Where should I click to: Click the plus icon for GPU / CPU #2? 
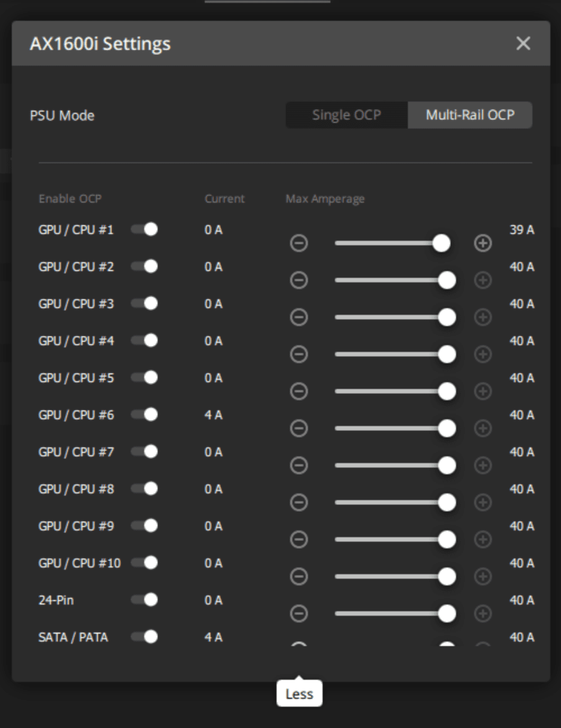click(482, 280)
